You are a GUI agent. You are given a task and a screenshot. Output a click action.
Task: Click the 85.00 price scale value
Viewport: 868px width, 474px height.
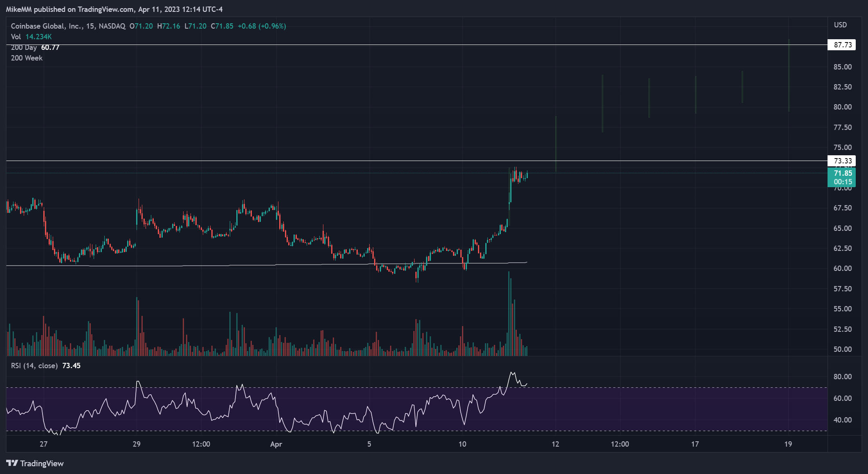(843, 67)
